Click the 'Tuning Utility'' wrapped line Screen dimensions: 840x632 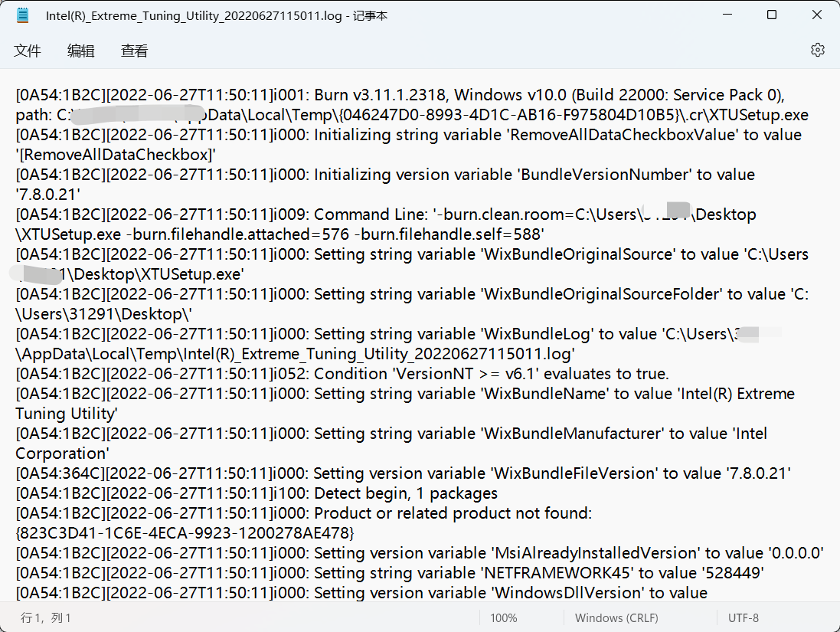coord(67,413)
